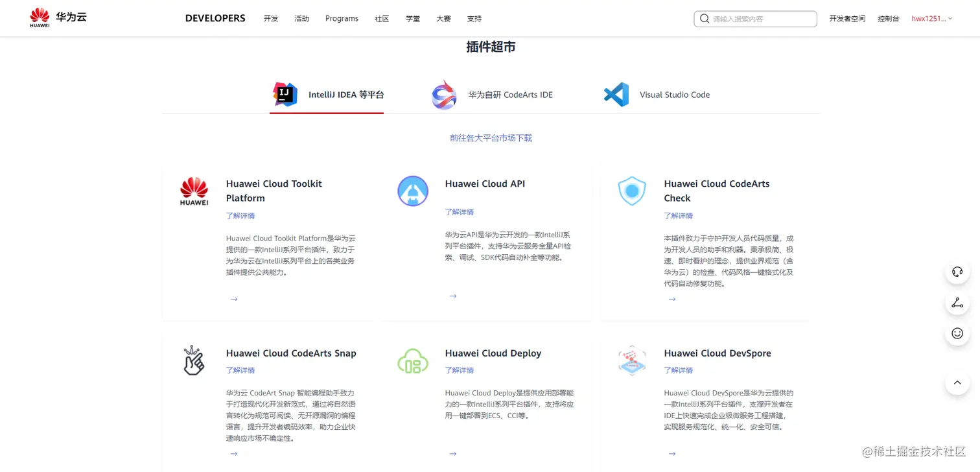This screenshot has width=980, height=472.
Task: Click 了解详情 under Huawei Cloud Deploy
Action: [460, 370]
